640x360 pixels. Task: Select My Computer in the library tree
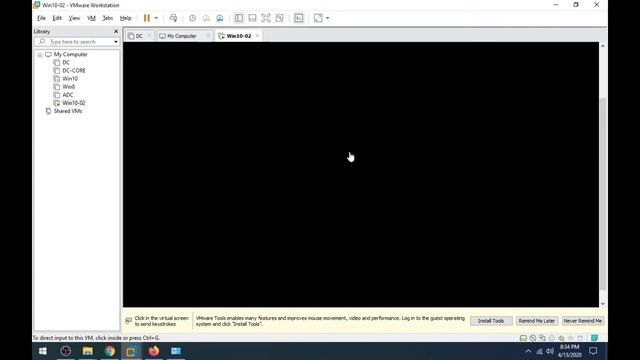pyautogui.click(x=71, y=54)
